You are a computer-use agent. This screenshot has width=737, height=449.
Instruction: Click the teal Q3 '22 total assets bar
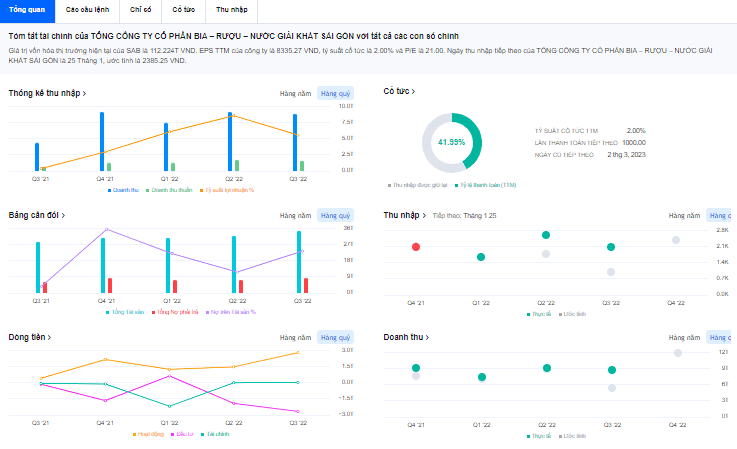pos(299,262)
